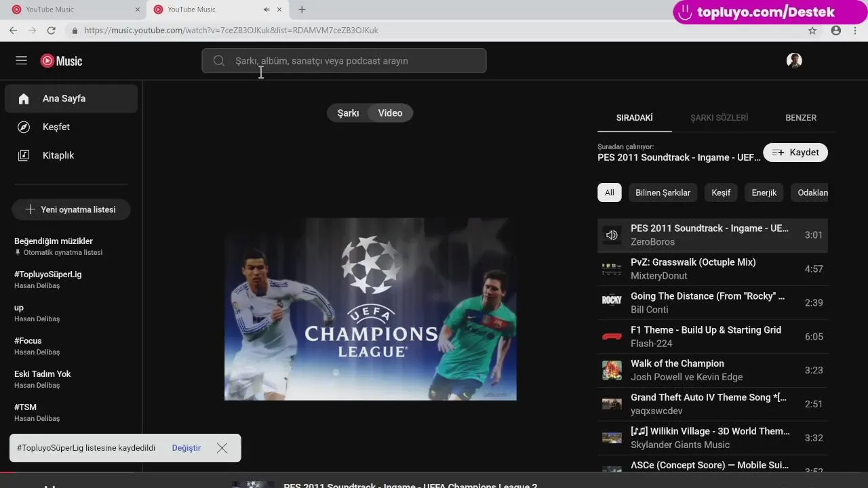Mute the playing tab's audio icon

(x=266, y=9)
